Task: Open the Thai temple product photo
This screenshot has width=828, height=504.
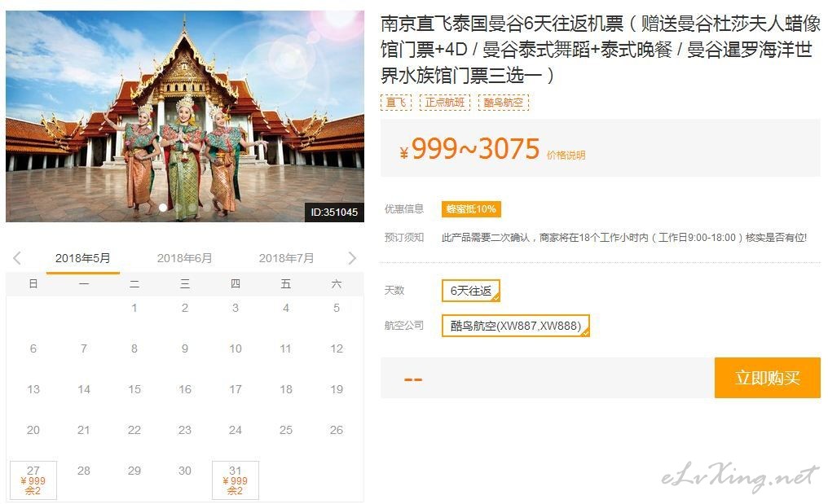Action: coord(185,116)
